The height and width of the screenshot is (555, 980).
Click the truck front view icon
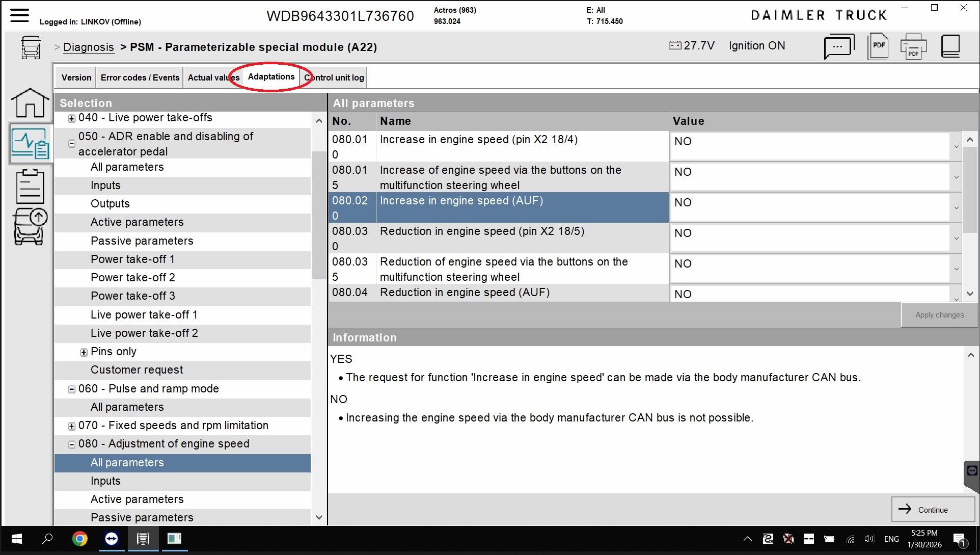point(31,47)
